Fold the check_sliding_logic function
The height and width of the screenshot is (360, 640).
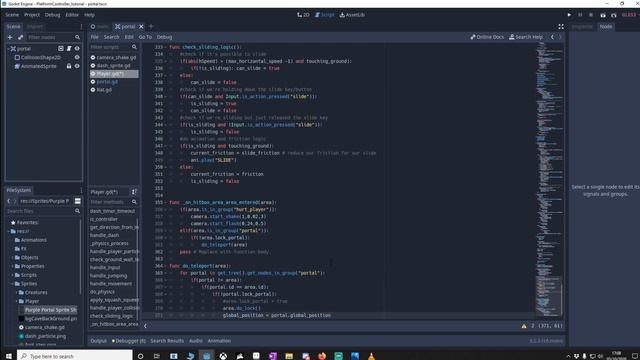point(166,47)
